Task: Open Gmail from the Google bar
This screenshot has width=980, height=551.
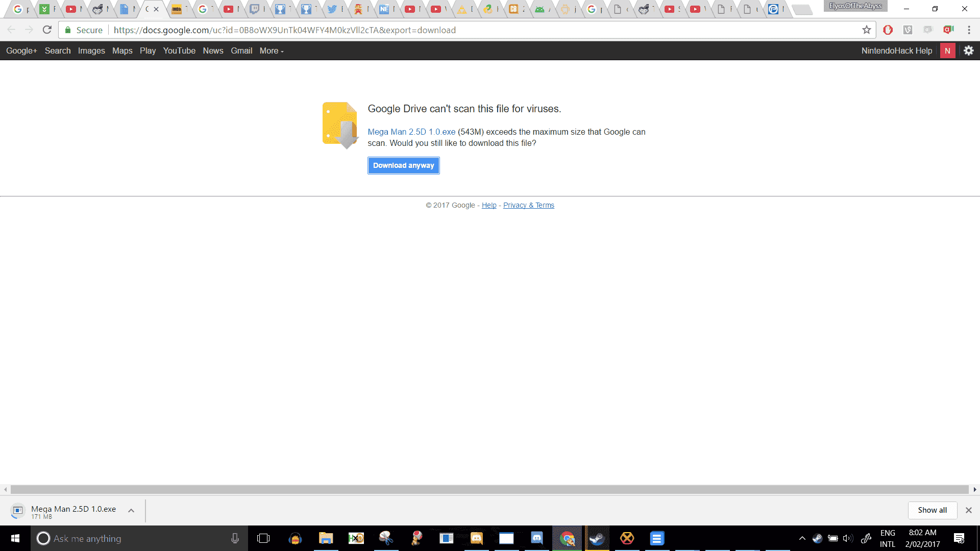Action: click(241, 51)
